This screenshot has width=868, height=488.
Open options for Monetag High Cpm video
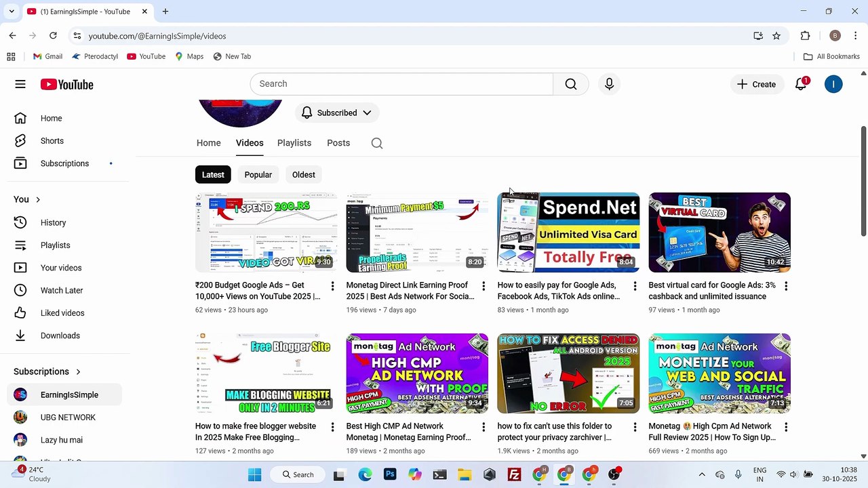click(x=786, y=428)
